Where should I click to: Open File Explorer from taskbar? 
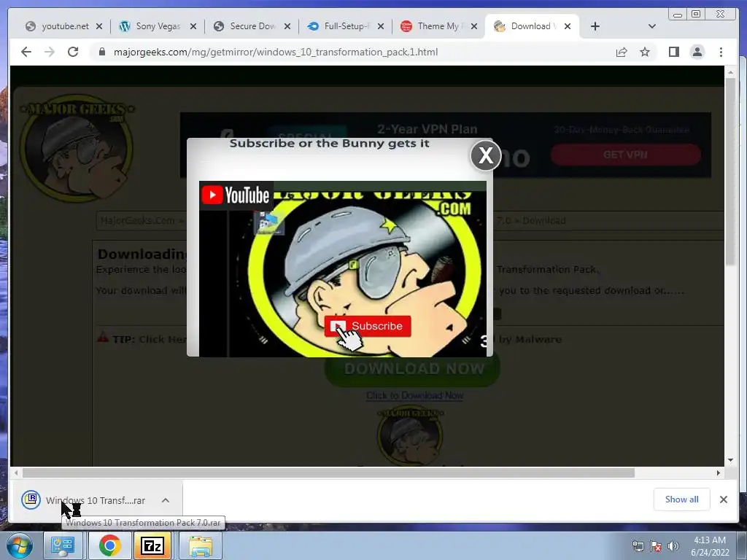(201, 545)
